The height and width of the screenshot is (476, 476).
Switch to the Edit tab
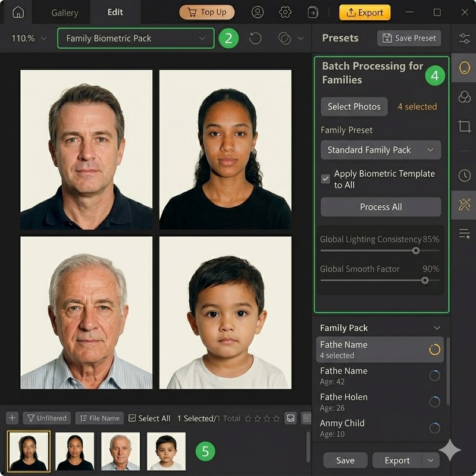pos(115,12)
